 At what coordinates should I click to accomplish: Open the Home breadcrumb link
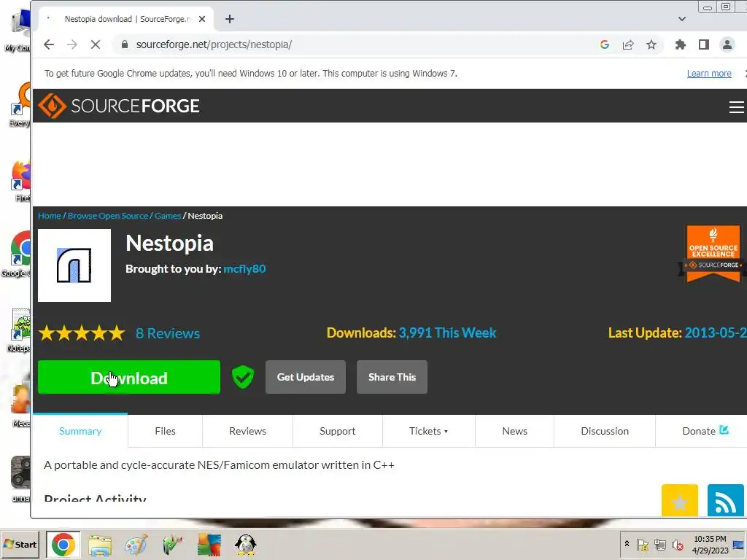50,216
